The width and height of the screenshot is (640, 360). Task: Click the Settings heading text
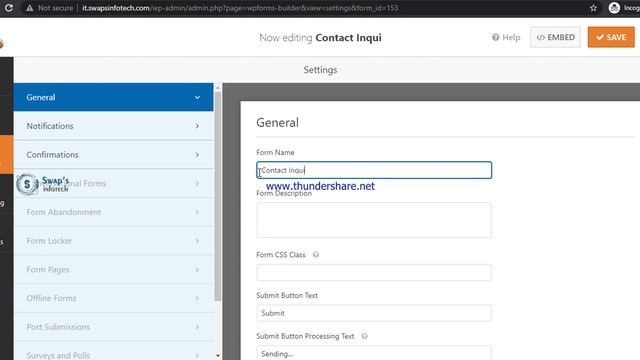pyautogui.click(x=320, y=70)
